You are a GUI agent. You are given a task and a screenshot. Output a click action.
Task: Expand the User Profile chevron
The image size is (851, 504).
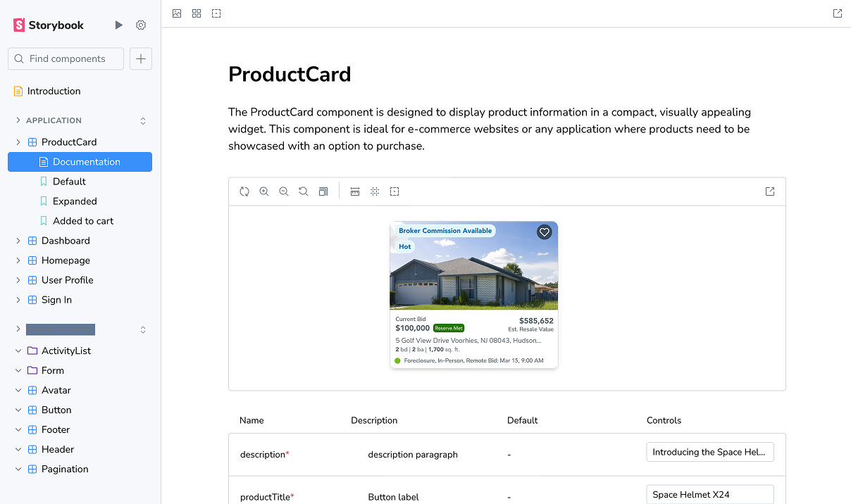click(x=18, y=280)
